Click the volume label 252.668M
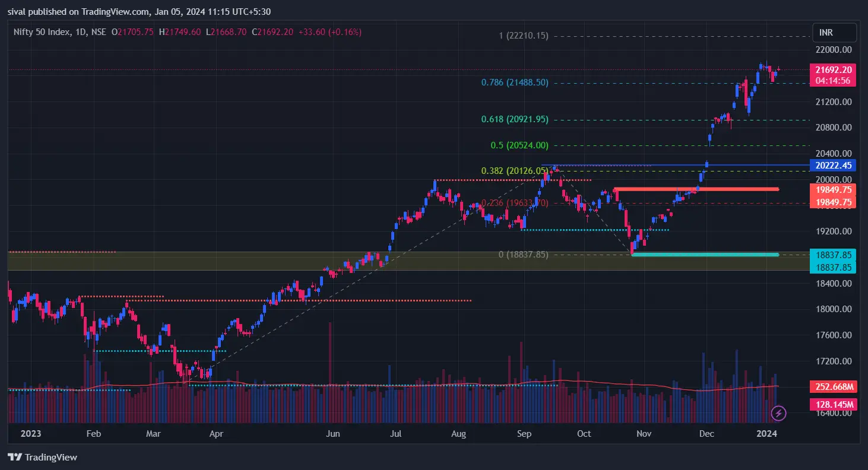The height and width of the screenshot is (470, 868). click(x=833, y=387)
